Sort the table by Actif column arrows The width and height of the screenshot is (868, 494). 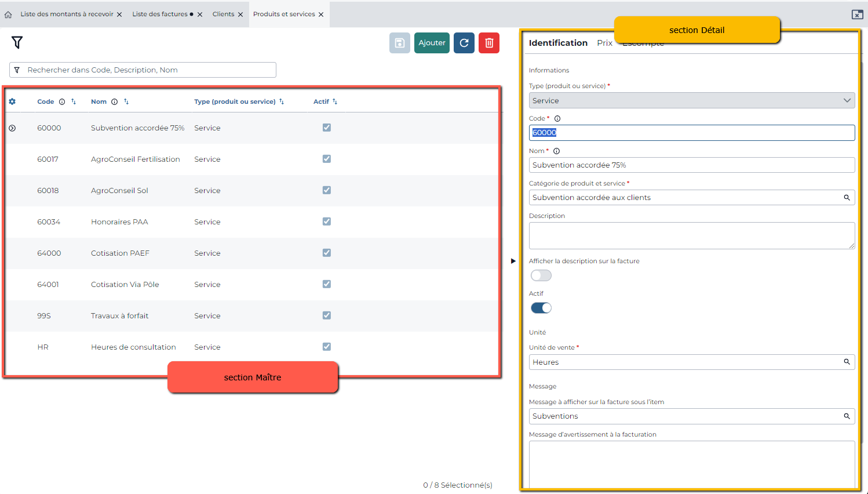(335, 101)
